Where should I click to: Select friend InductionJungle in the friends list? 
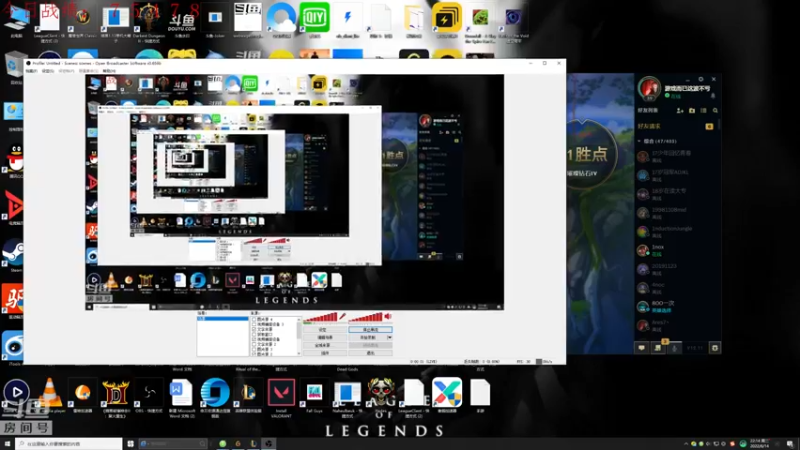[x=676, y=232]
